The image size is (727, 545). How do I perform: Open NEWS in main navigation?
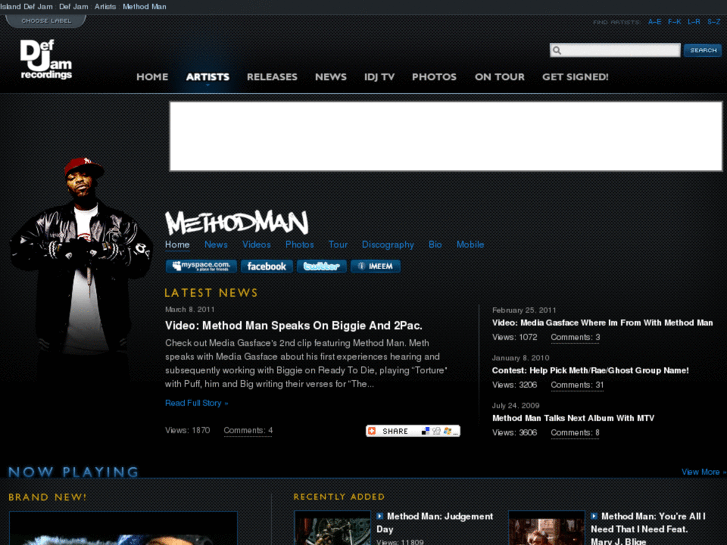[331, 77]
